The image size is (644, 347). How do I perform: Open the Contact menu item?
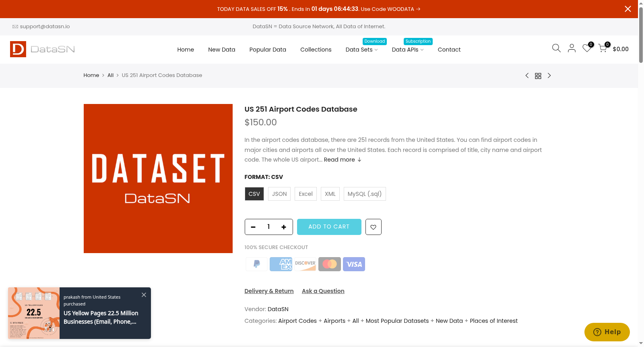click(449, 50)
